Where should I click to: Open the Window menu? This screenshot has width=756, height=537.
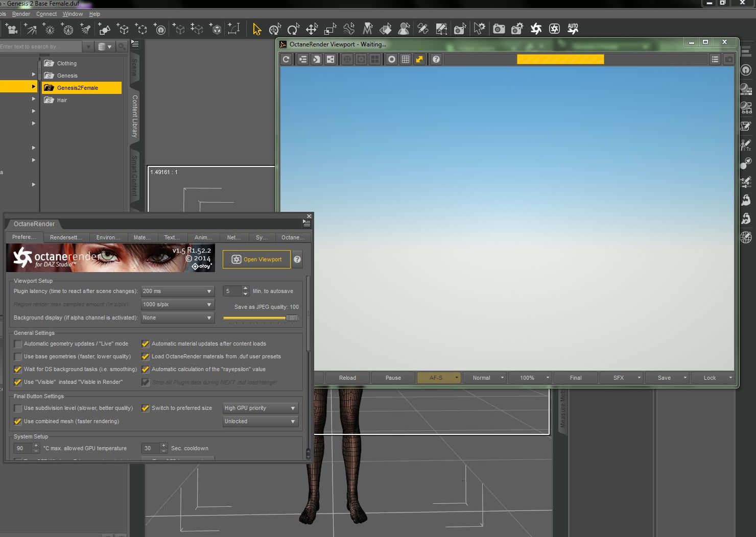coord(73,14)
